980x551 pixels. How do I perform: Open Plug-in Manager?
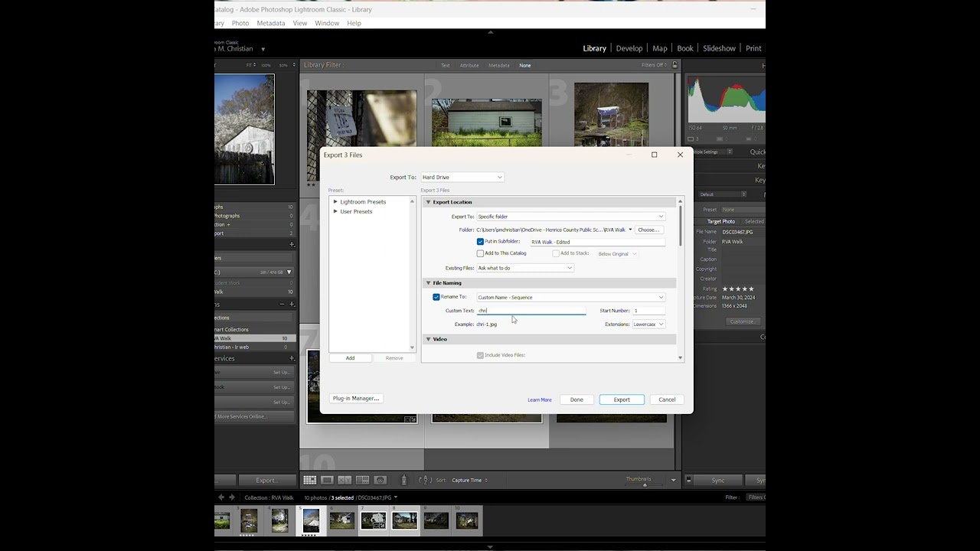356,399
